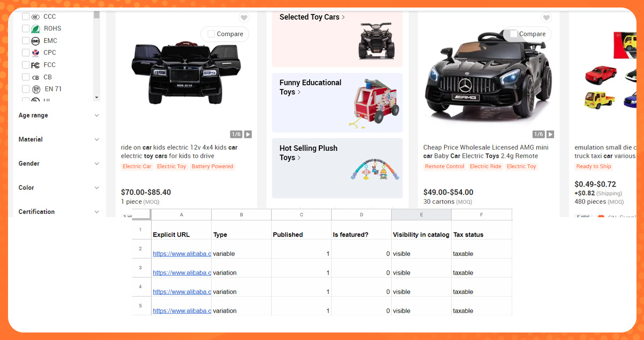
Task: Open the Hot Selling Plush Toys category
Action: tap(337, 168)
